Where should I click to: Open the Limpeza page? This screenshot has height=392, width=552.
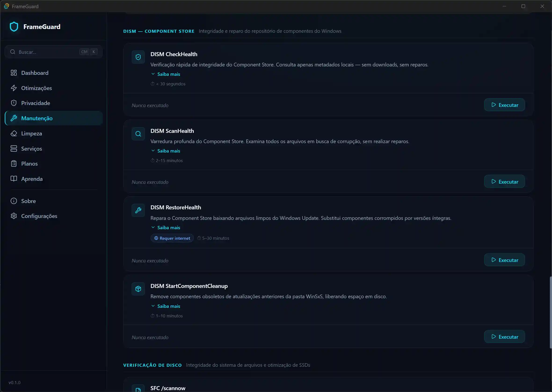pyautogui.click(x=31, y=134)
